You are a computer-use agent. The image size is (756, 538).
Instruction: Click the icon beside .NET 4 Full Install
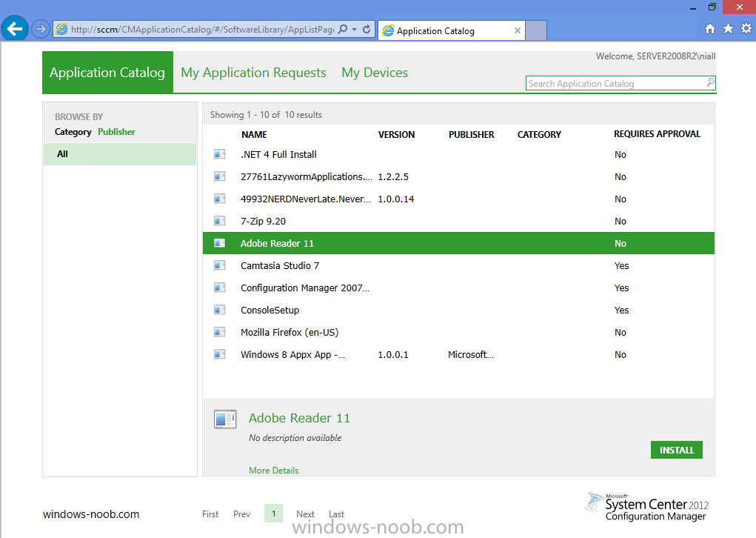coord(219,154)
